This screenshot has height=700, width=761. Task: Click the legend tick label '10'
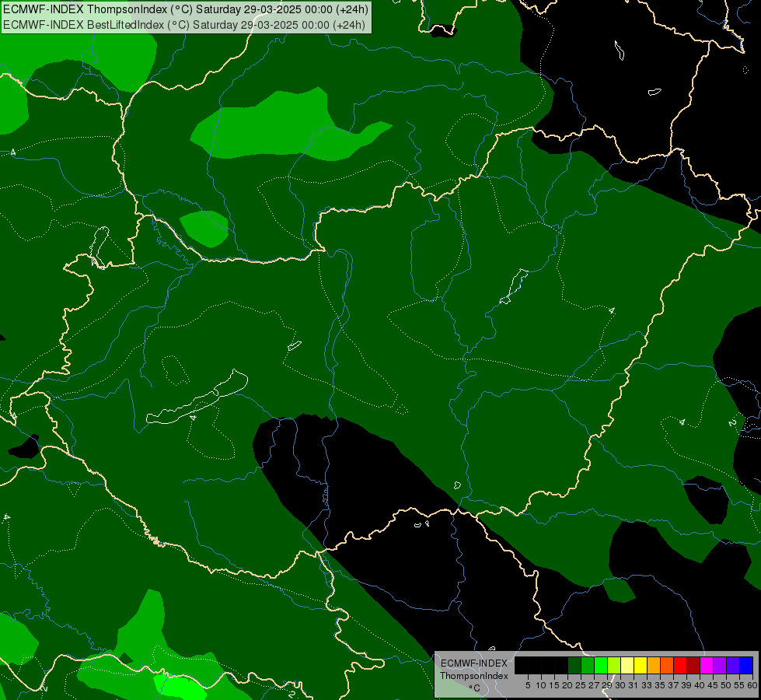click(541, 685)
